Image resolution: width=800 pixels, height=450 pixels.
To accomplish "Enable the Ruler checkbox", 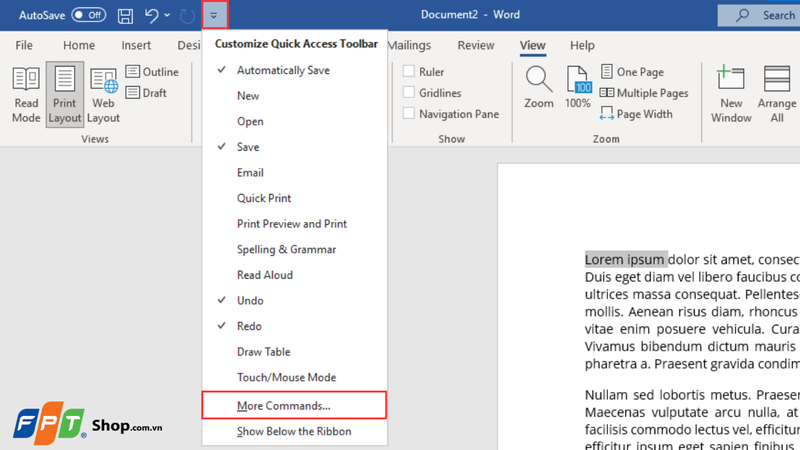I will [409, 71].
